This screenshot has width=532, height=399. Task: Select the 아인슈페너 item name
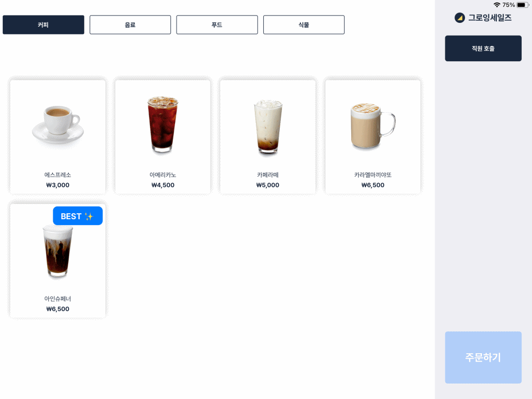click(57, 298)
